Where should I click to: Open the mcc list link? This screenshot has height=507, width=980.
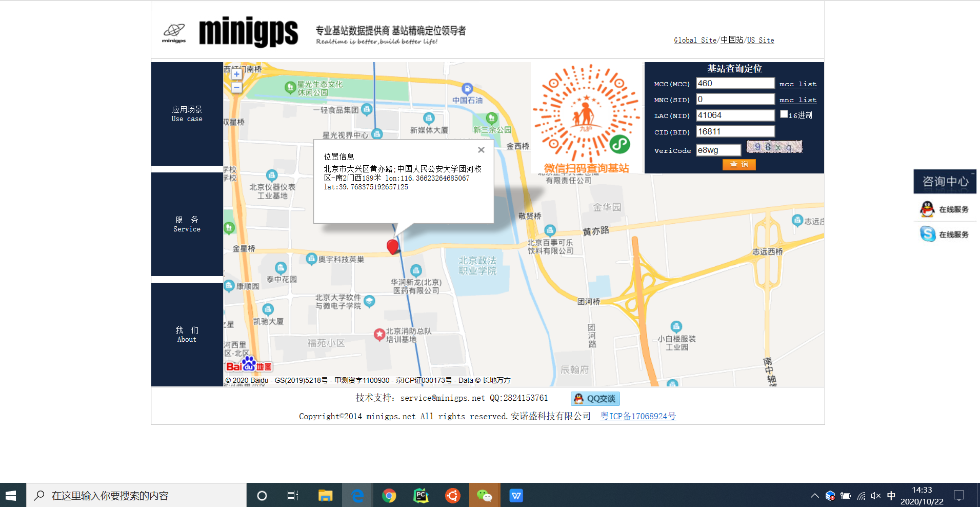798,84
